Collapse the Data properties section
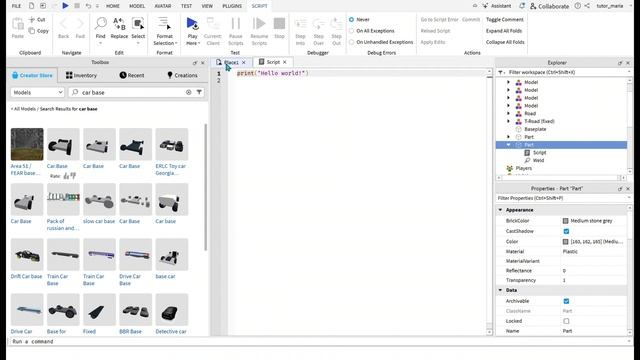Screen dimensions: 640x360 [500, 290]
